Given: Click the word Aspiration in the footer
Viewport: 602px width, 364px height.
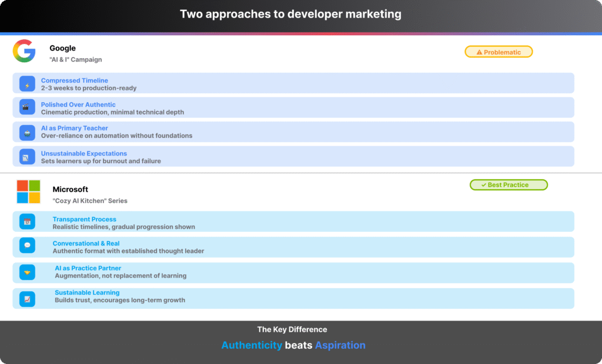Looking at the screenshot, I should [x=340, y=345].
